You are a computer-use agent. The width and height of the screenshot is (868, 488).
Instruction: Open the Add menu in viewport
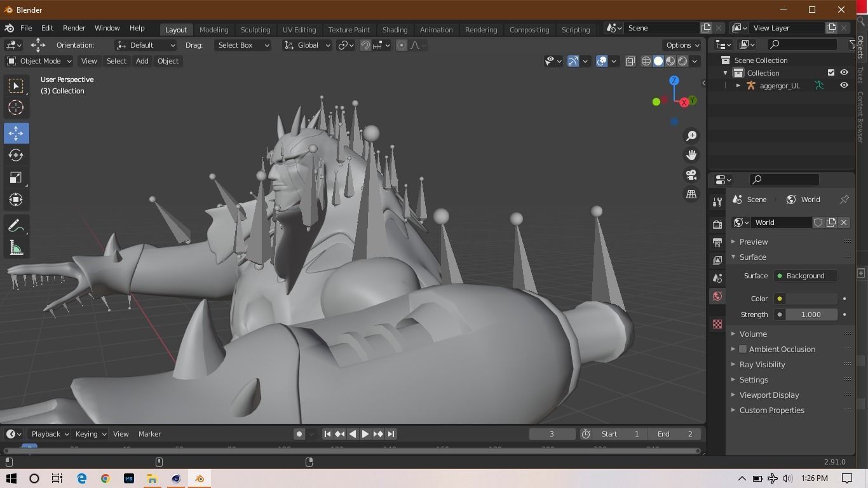(x=142, y=61)
